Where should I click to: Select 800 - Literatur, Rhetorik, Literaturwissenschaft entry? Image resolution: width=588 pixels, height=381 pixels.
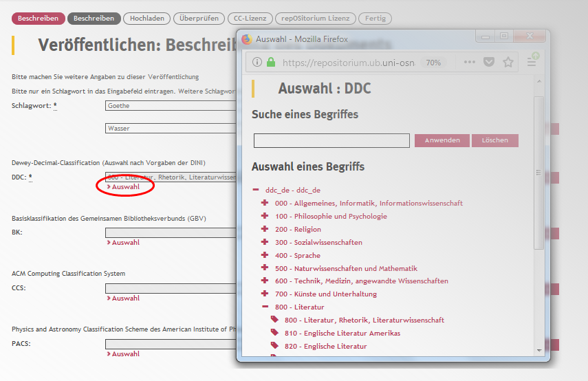tap(364, 320)
